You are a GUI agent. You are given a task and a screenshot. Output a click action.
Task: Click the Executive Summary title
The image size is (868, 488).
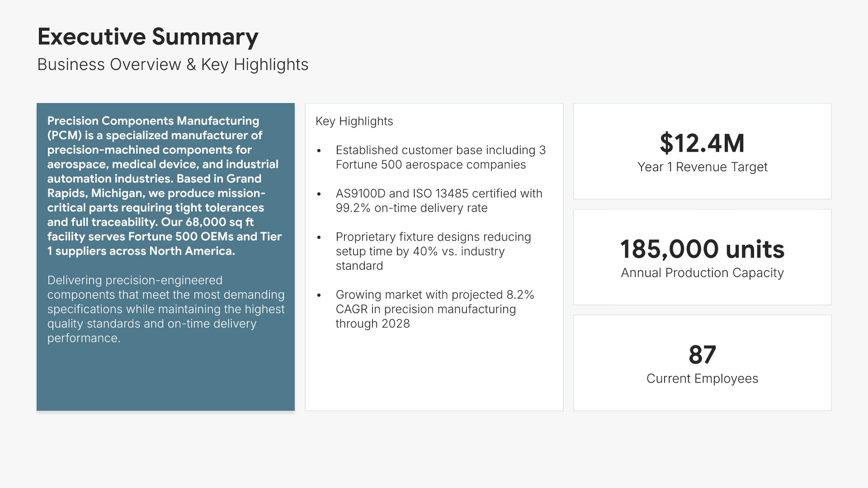click(148, 37)
